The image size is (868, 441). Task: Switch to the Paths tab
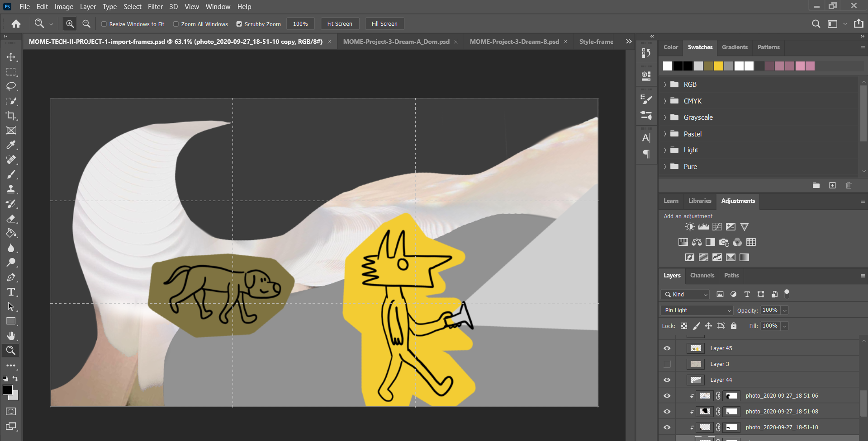(x=731, y=276)
